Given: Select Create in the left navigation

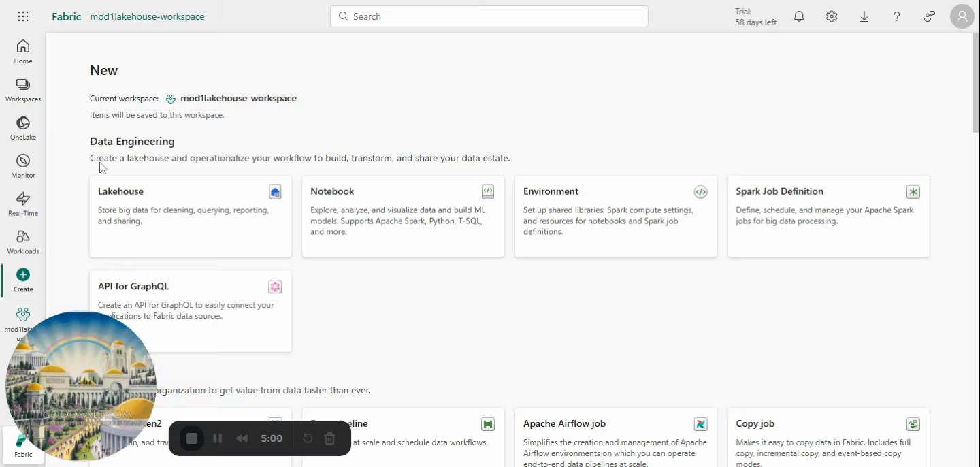Looking at the screenshot, I should [23, 280].
